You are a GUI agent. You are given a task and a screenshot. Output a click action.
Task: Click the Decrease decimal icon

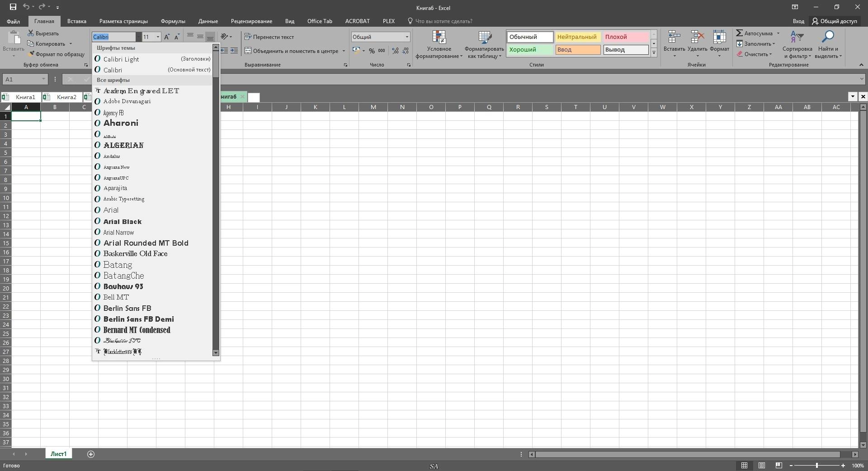405,51
